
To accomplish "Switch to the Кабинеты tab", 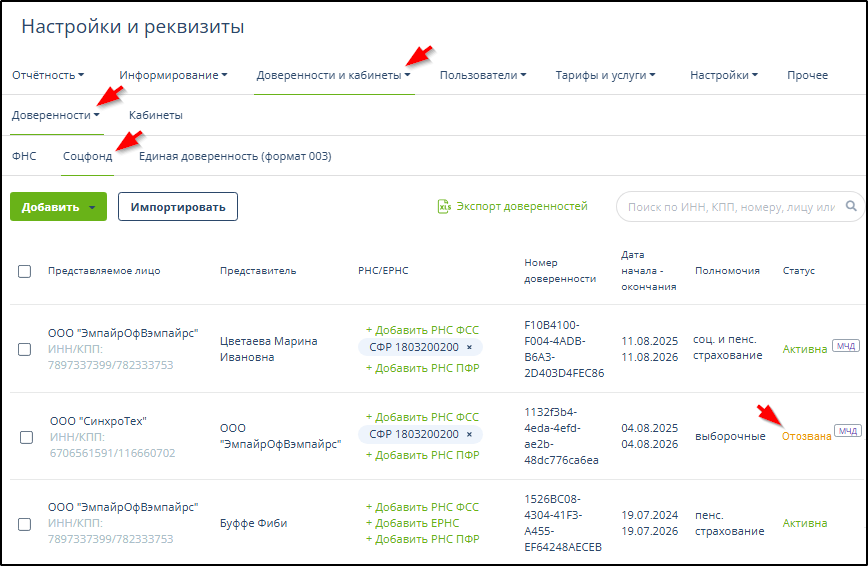I will 155,116.
